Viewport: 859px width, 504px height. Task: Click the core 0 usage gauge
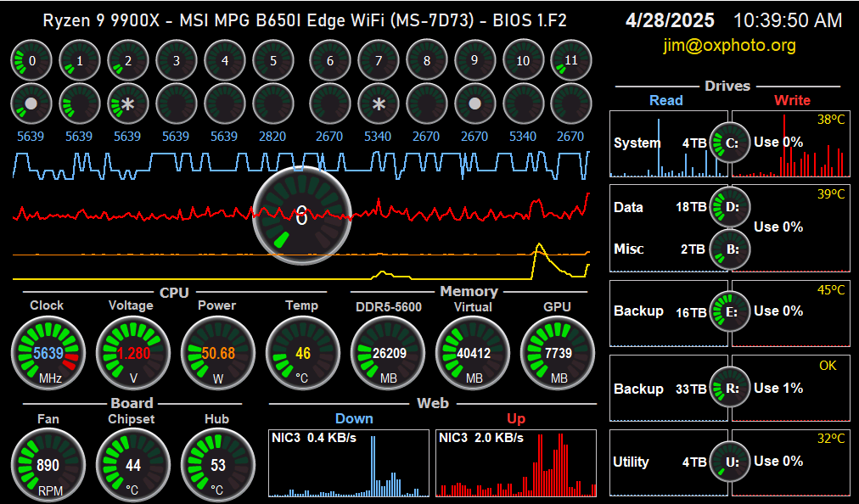(31, 60)
